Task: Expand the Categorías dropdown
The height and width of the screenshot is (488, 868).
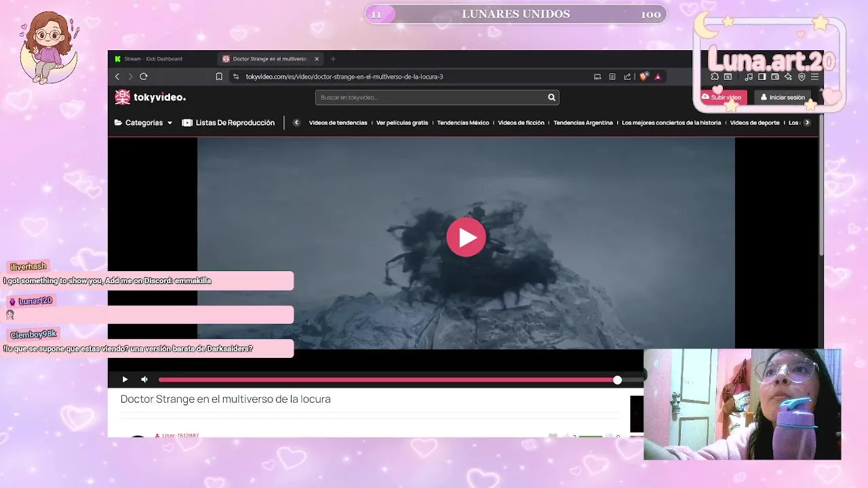Action: pyautogui.click(x=143, y=123)
